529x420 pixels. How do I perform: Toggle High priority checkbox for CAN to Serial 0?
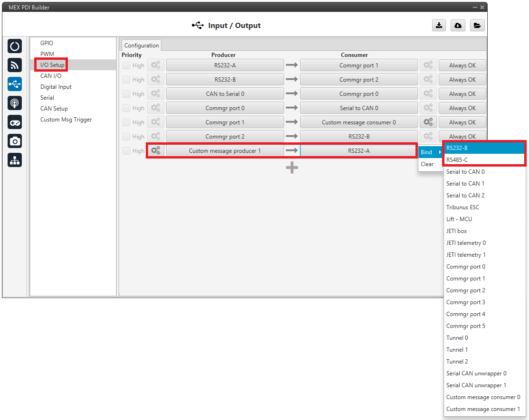(126, 94)
